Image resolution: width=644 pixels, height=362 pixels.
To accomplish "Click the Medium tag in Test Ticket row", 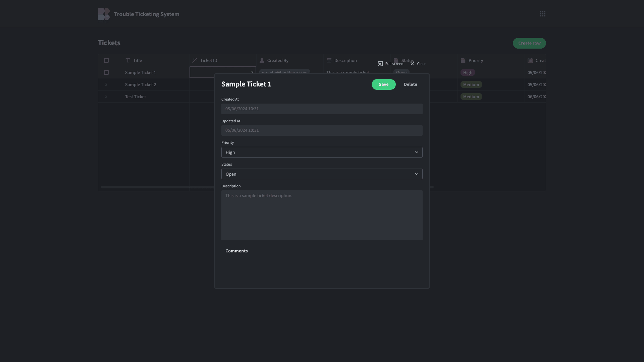I will tap(471, 97).
